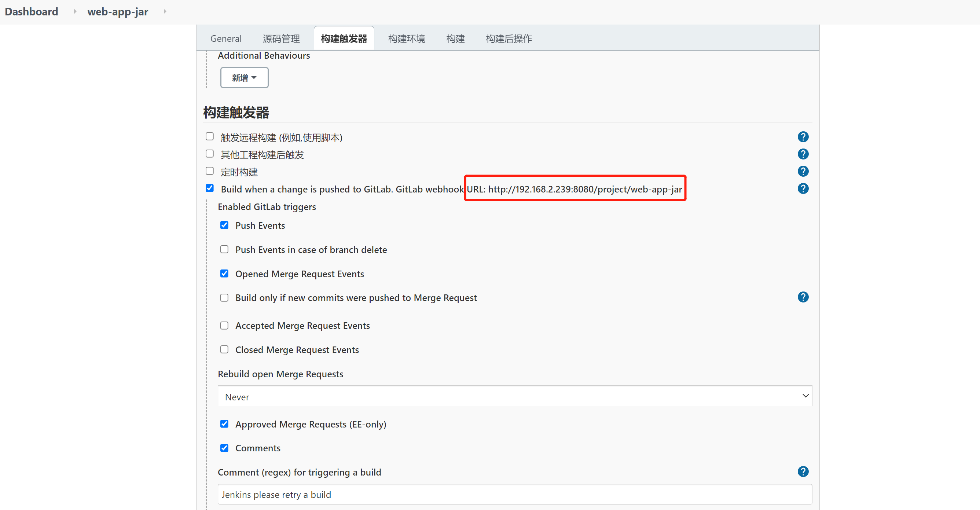
Task: Enable 定时构建 checkbox
Action: click(x=210, y=171)
